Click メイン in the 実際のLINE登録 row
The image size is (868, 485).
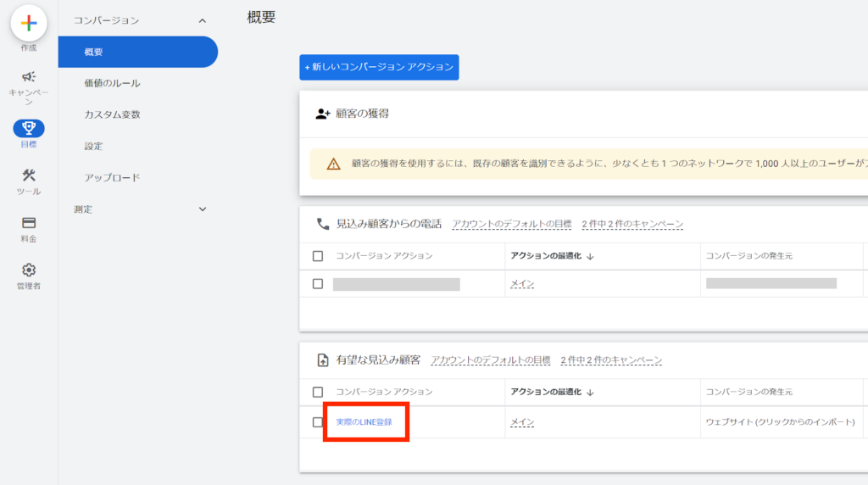[522, 422]
